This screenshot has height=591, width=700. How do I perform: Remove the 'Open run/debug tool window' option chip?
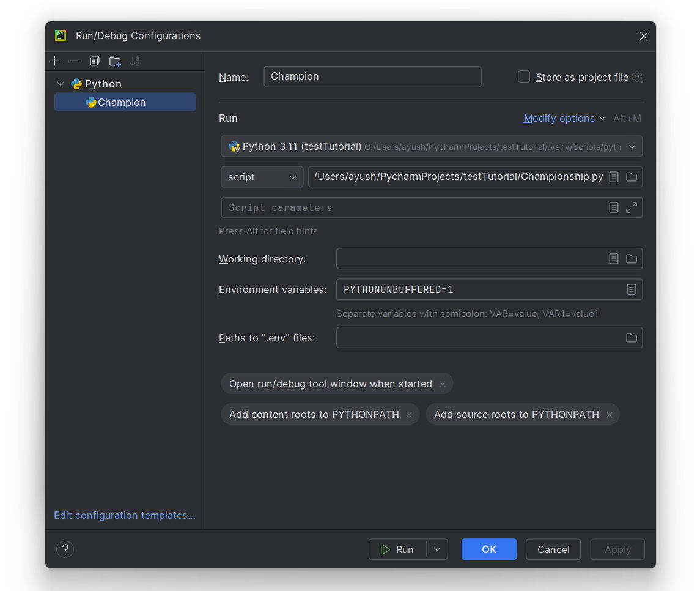pyautogui.click(x=443, y=384)
